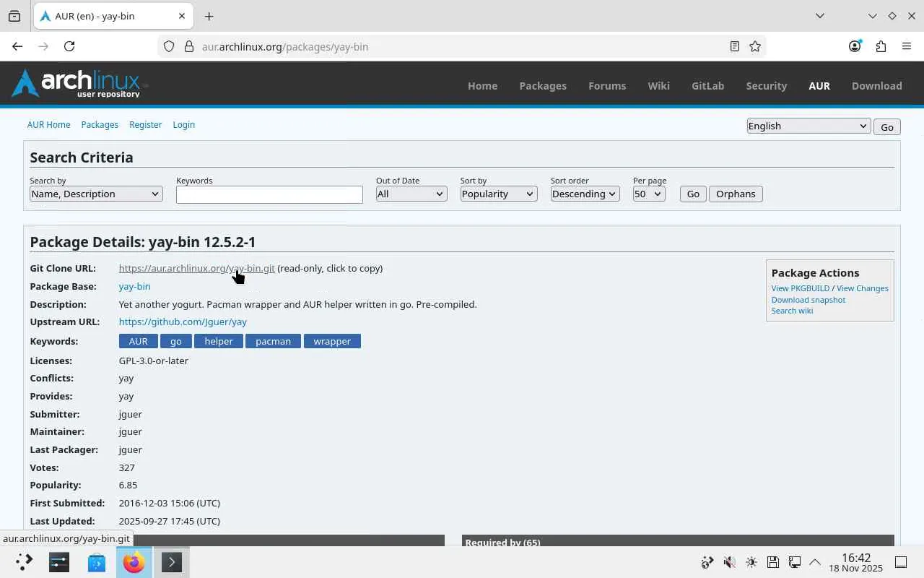Go to Home in the Arch navigation

click(482, 85)
